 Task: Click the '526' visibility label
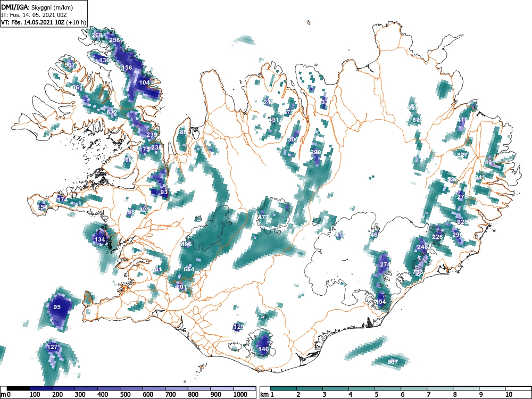452,179
